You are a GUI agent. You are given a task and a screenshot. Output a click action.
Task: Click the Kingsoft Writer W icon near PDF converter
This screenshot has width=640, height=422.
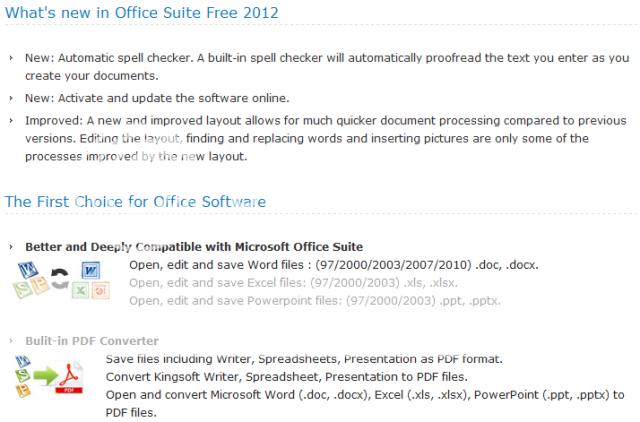click(x=23, y=362)
